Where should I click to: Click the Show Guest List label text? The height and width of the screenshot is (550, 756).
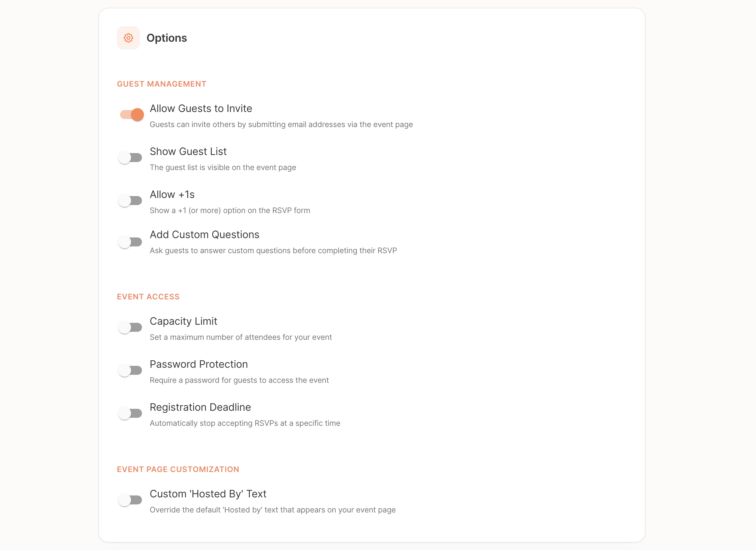pos(188,151)
